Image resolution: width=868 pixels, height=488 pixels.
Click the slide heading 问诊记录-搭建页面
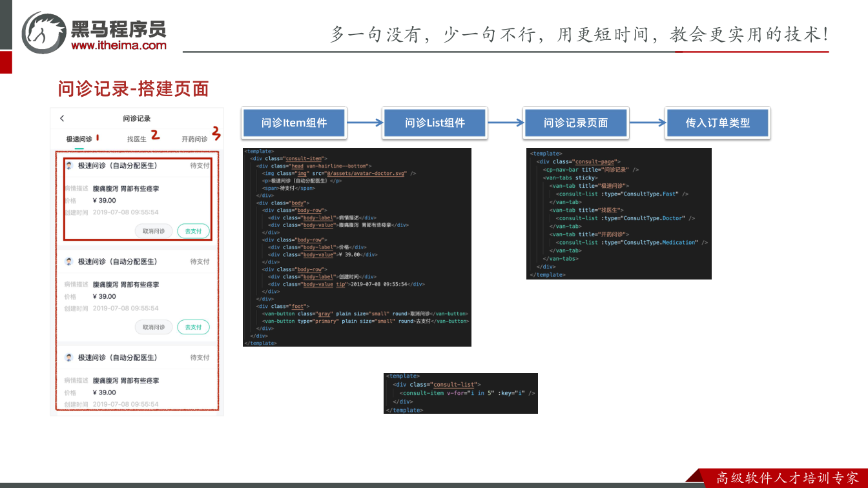[133, 89]
